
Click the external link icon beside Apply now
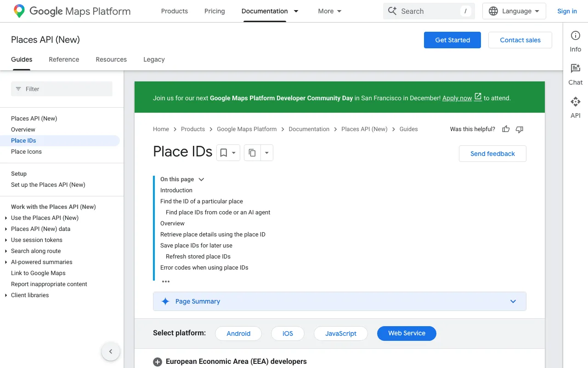(x=478, y=97)
